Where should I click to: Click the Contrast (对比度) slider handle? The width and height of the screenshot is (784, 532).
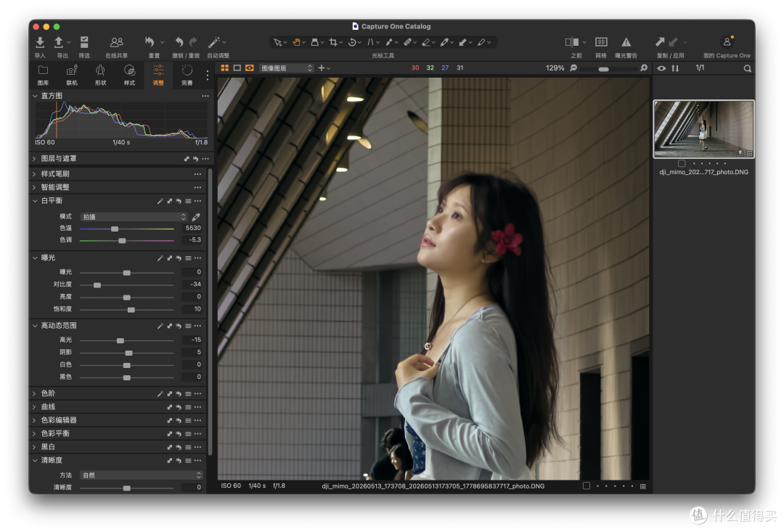tap(97, 285)
